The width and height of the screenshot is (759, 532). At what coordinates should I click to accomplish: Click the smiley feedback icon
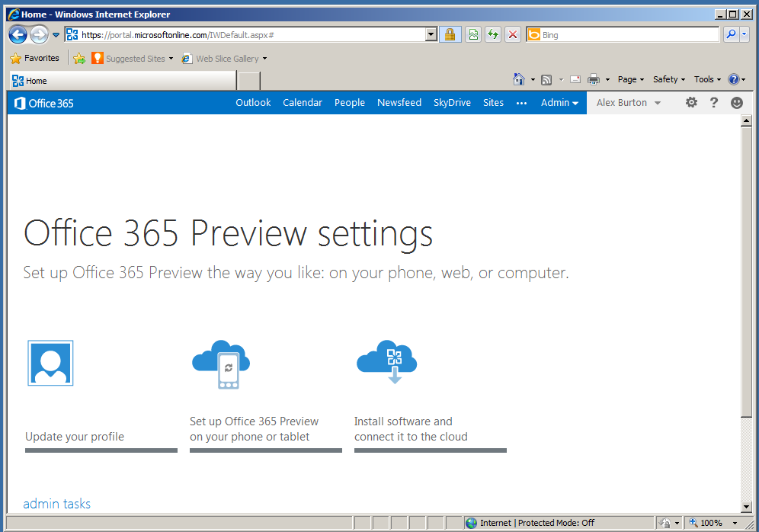coord(737,103)
